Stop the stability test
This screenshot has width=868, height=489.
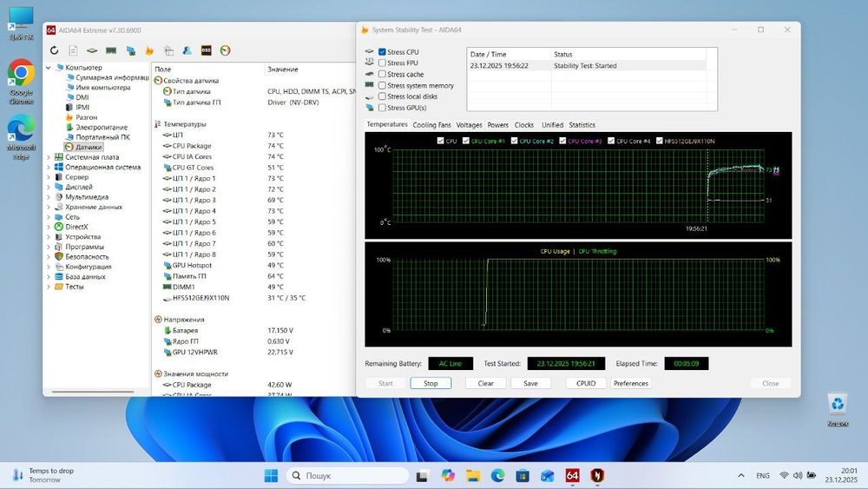(x=431, y=383)
